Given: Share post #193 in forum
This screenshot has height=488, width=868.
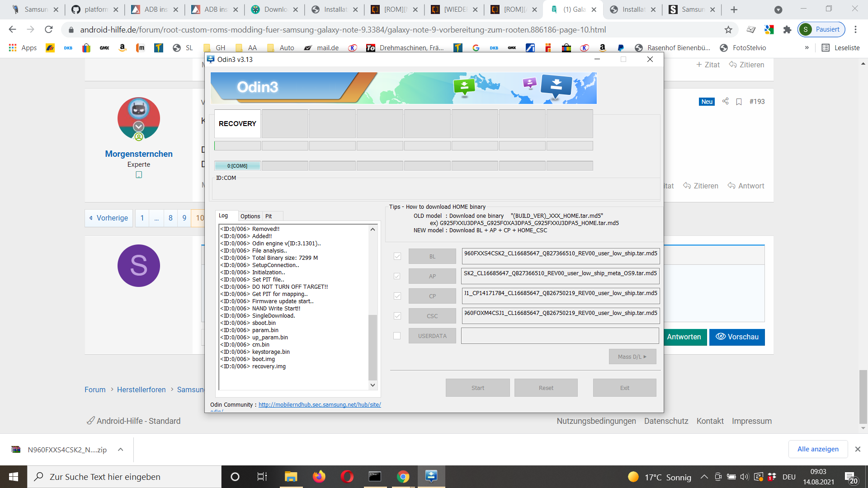Looking at the screenshot, I should pos(725,101).
